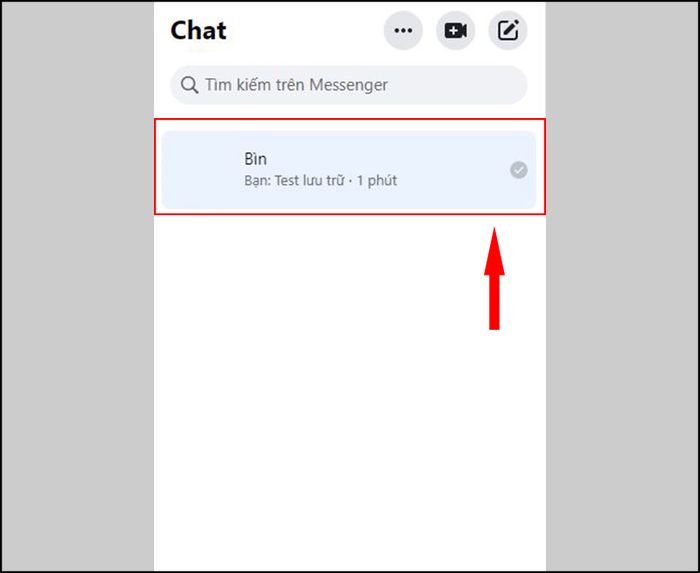Select the contact name Bìn

[x=255, y=159]
